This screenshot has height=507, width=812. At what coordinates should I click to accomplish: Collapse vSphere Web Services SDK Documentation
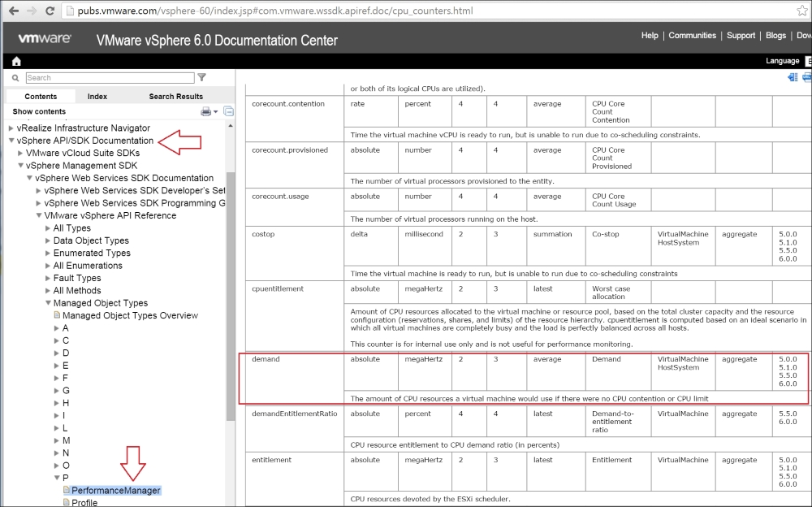coord(29,178)
